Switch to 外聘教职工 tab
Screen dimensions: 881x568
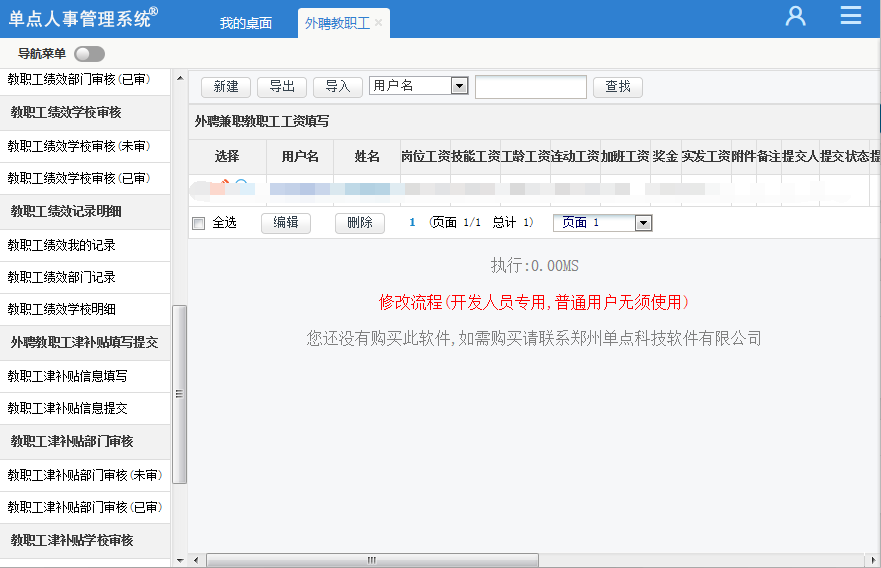coord(337,23)
